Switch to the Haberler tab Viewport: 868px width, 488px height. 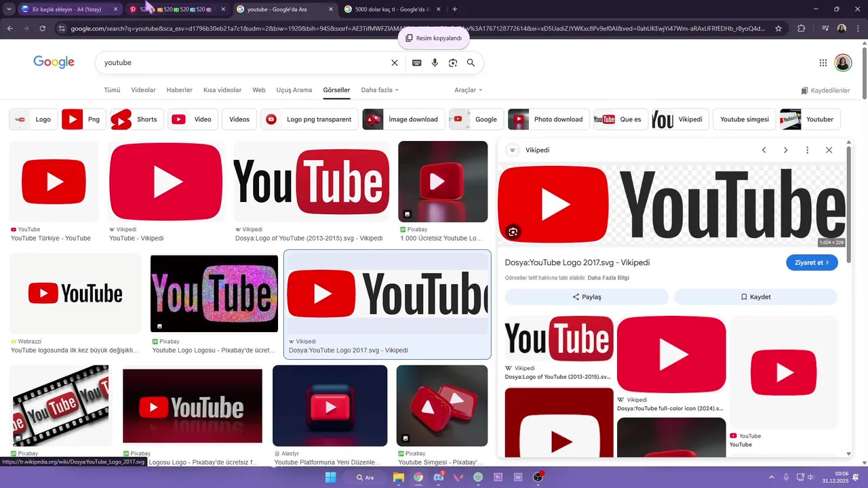(180, 90)
